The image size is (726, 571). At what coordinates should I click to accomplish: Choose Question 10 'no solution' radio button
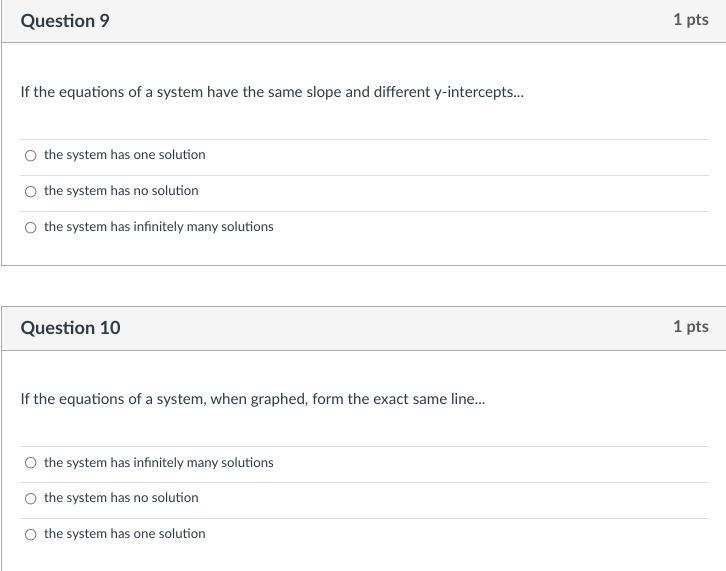[30, 498]
